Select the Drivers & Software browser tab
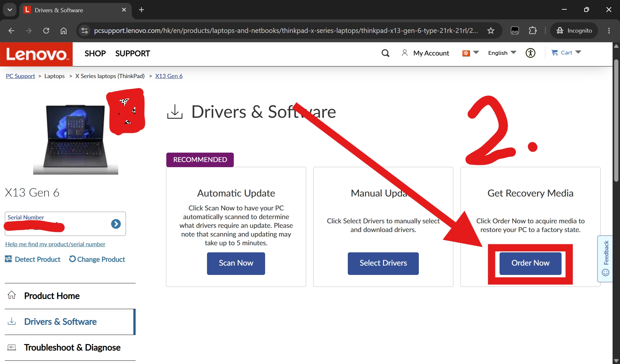Screen dimensions: 620x364 click(x=76, y=10)
